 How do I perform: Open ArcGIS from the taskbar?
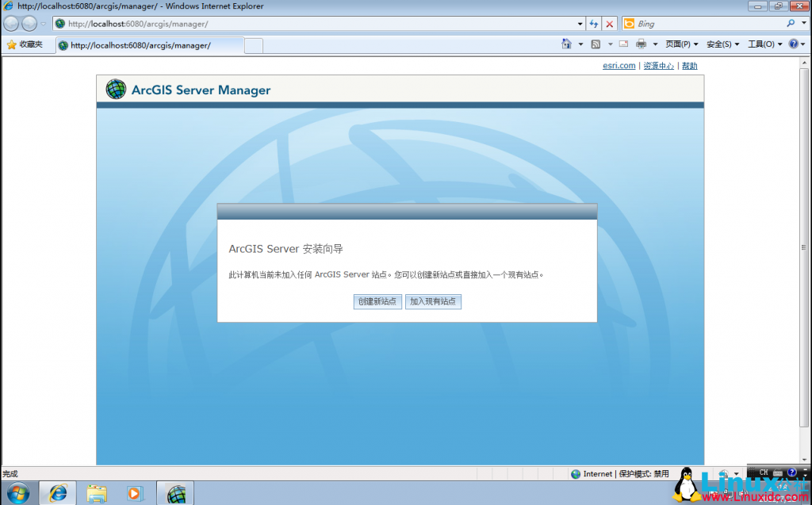click(x=174, y=492)
